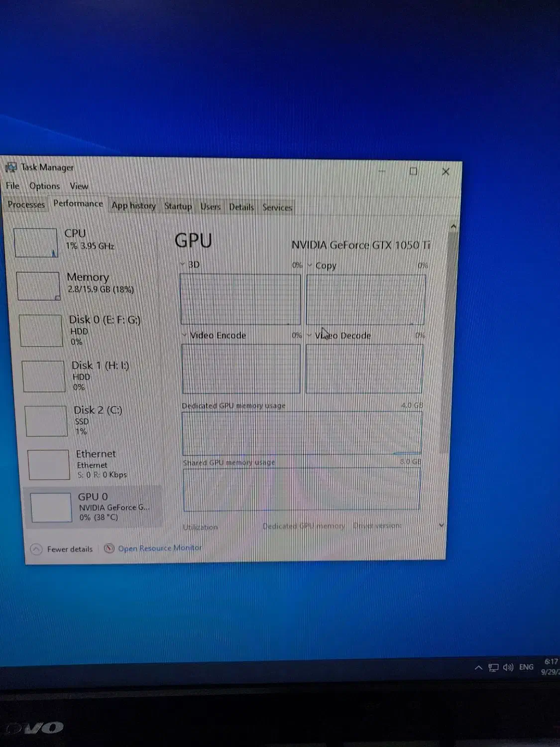Click the Shared GPU memory usage graph
Image resolution: width=560 pixels, height=747 pixels.
pyautogui.click(x=302, y=489)
